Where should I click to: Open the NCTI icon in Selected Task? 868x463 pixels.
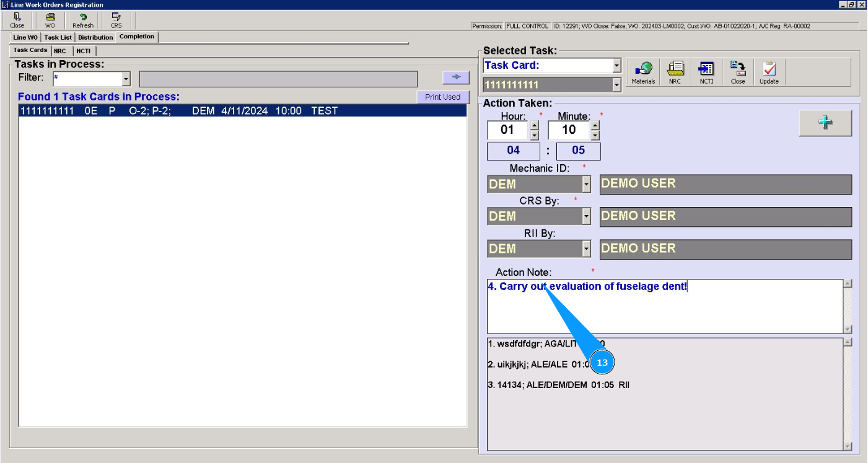[x=706, y=73]
